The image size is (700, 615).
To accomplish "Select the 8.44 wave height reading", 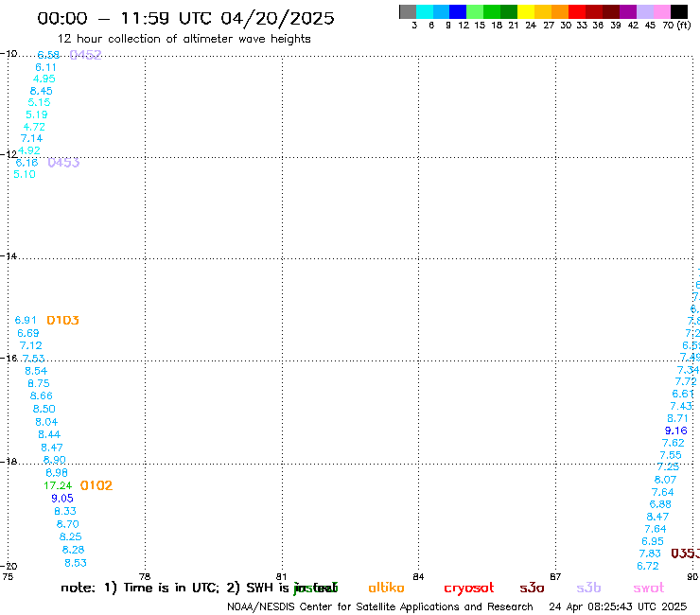I will coord(49,434).
